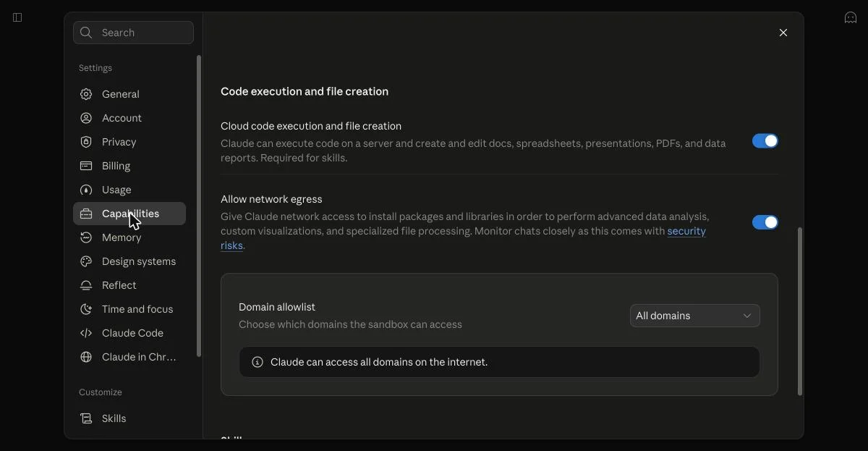Viewport: 868px width, 451px height.
Task: Click the Skills scroll icon
Action: tap(86, 418)
